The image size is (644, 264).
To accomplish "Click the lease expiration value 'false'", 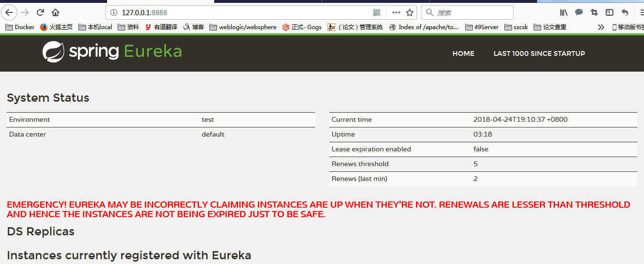I will 480,149.
